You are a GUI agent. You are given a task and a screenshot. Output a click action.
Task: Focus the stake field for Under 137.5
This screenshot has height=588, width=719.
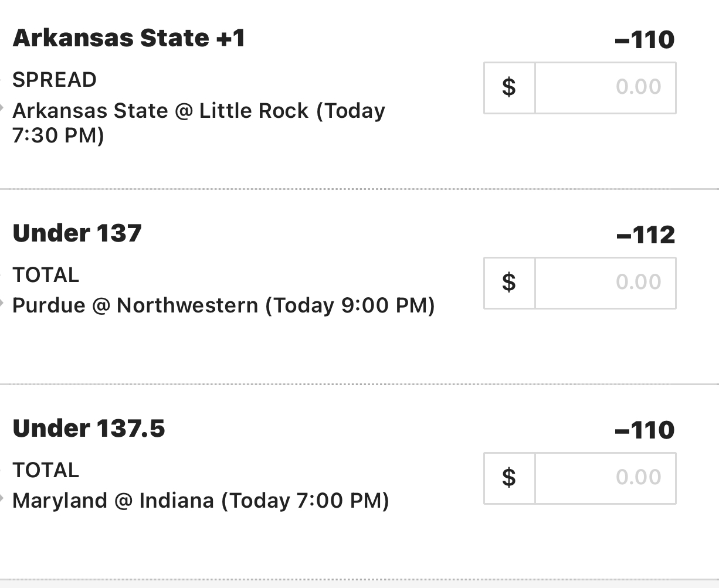pyautogui.click(x=605, y=478)
